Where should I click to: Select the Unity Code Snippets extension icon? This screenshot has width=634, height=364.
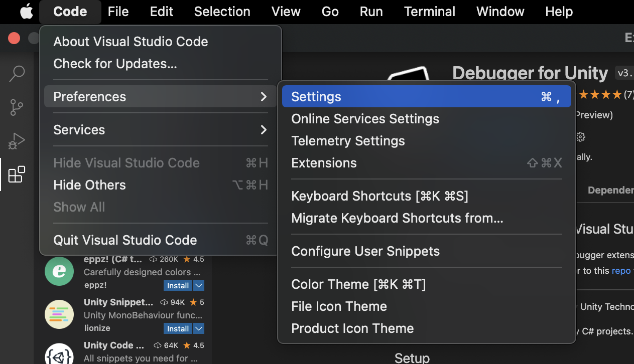tap(59, 354)
